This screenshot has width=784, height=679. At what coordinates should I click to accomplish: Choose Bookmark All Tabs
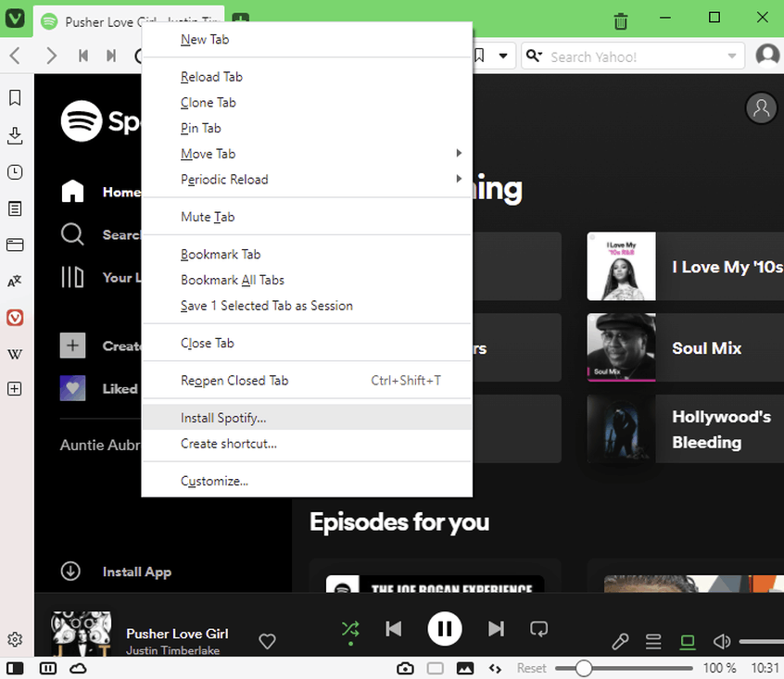tap(307, 280)
